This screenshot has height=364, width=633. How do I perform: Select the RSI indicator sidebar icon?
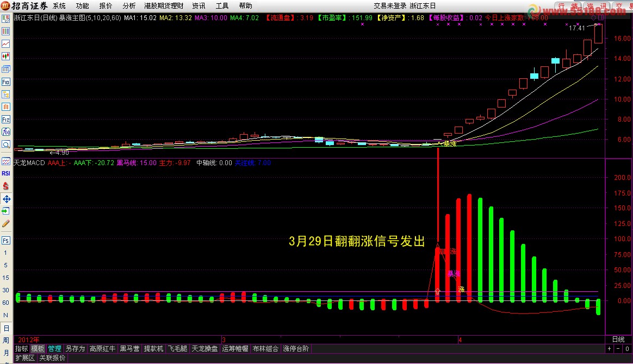coord(7,173)
